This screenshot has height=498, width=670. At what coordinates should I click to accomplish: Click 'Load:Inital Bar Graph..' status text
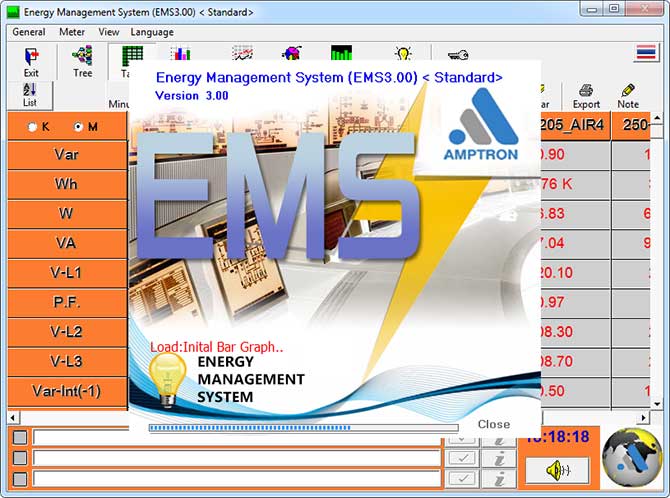(x=217, y=347)
